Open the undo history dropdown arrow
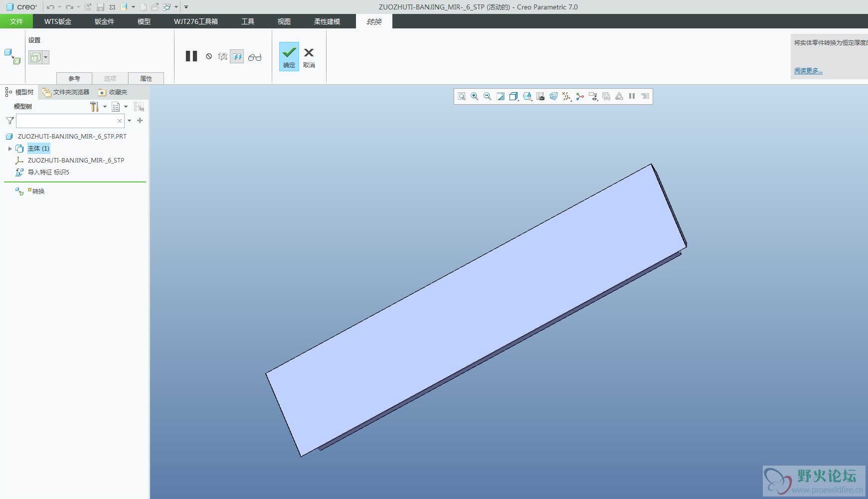Image resolution: width=868 pixels, height=499 pixels. 59,7
